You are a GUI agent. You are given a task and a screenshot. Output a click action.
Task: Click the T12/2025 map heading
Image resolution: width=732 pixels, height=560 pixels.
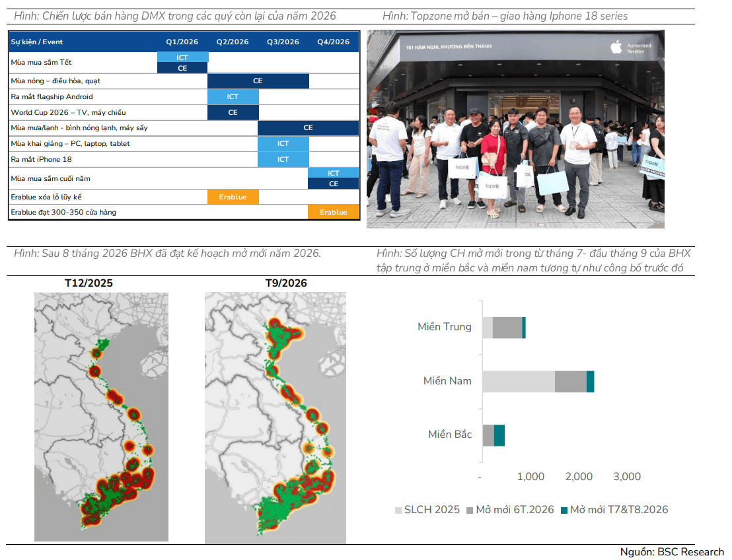[x=89, y=283]
